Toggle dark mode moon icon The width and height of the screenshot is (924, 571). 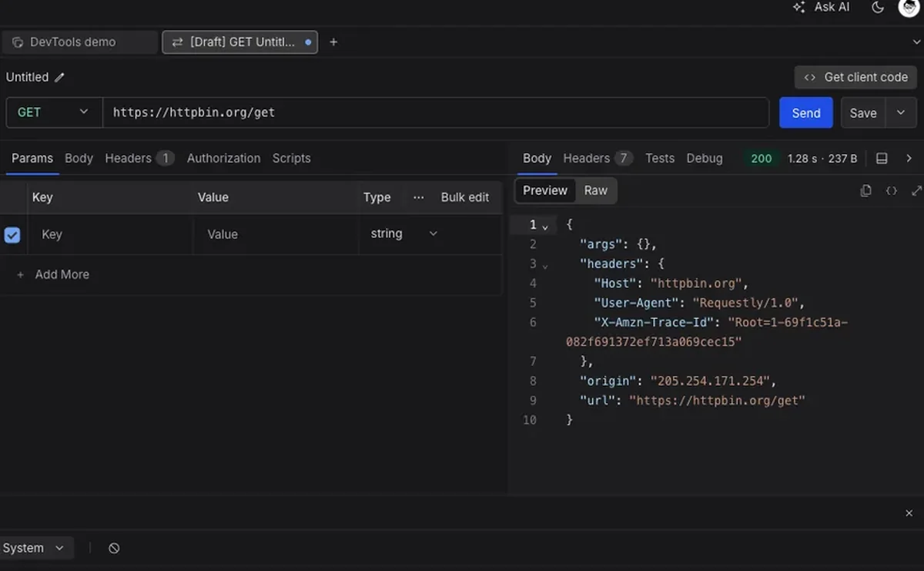pyautogui.click(x=877, y=7)
